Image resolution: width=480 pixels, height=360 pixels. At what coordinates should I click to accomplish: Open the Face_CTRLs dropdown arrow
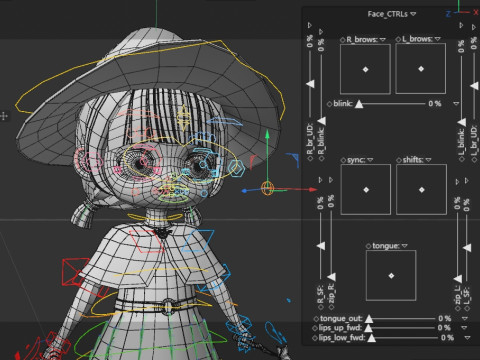point(413,14)
